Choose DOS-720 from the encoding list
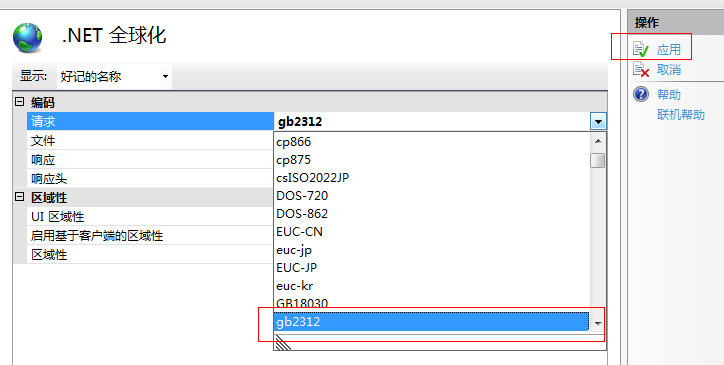The width and height of the screenshot is (724, 365). (432, 196)
